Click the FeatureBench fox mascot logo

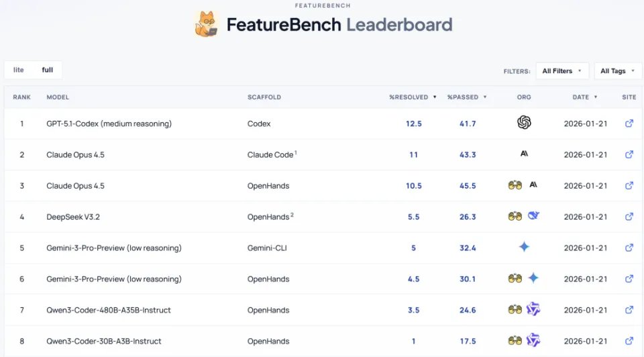(x=206, y=24)
